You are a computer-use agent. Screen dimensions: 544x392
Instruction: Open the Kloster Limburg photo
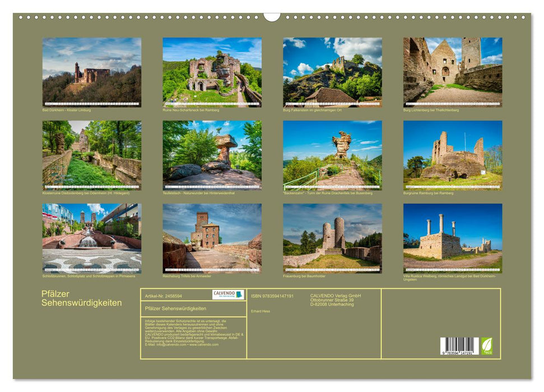[x=91, y=72]
